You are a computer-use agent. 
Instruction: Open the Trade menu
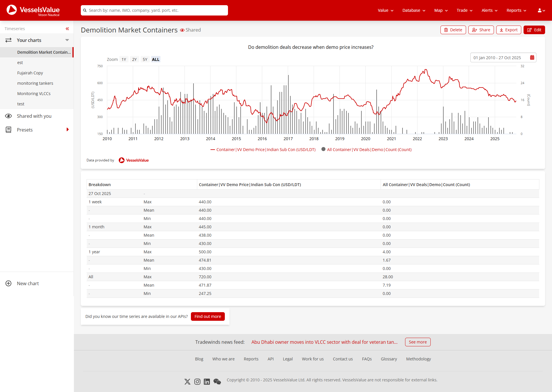point(464,10)
